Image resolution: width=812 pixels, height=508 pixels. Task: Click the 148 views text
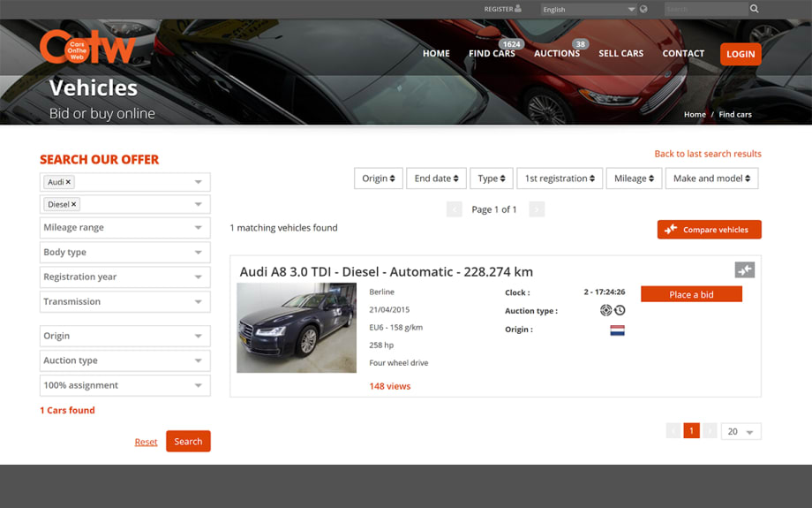(390, 386)
